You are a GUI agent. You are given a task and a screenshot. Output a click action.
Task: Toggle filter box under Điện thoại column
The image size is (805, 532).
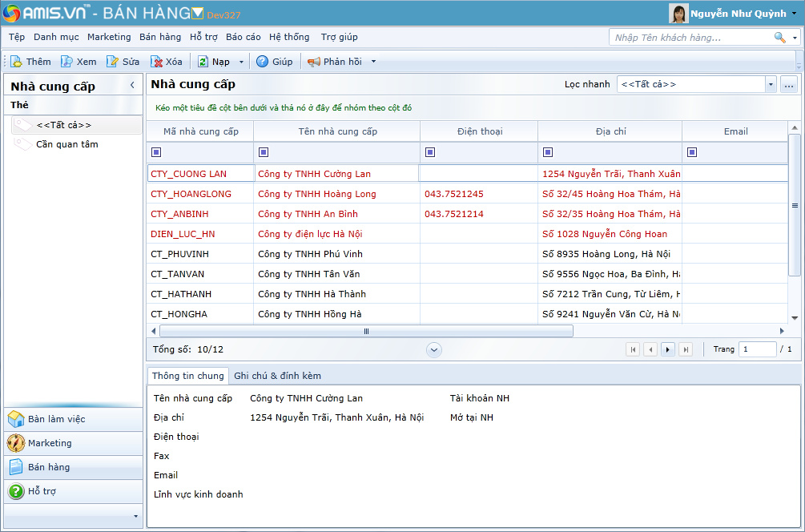[x=430, y=152]
